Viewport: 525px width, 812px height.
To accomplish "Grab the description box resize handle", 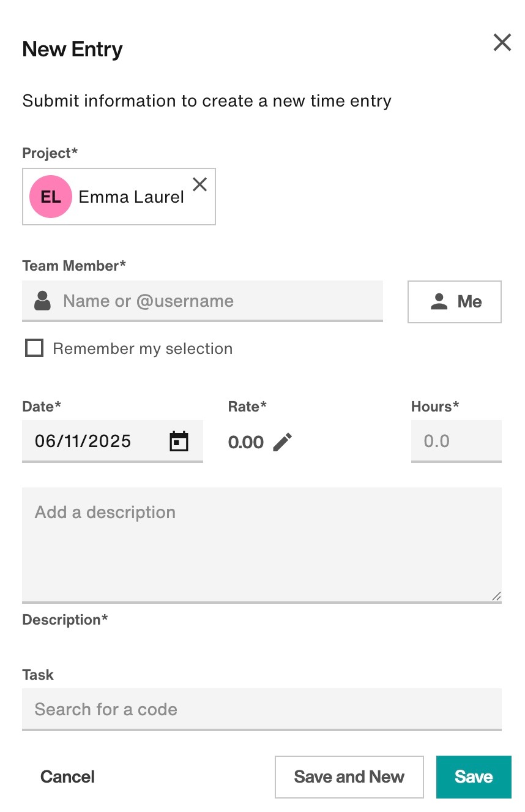I will pyautogui.click(x=496, y=596).
